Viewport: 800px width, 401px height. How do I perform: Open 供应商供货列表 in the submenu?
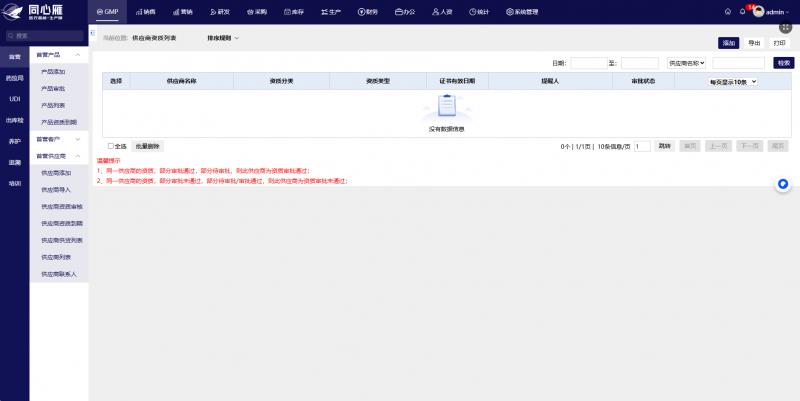click(62, 240)
